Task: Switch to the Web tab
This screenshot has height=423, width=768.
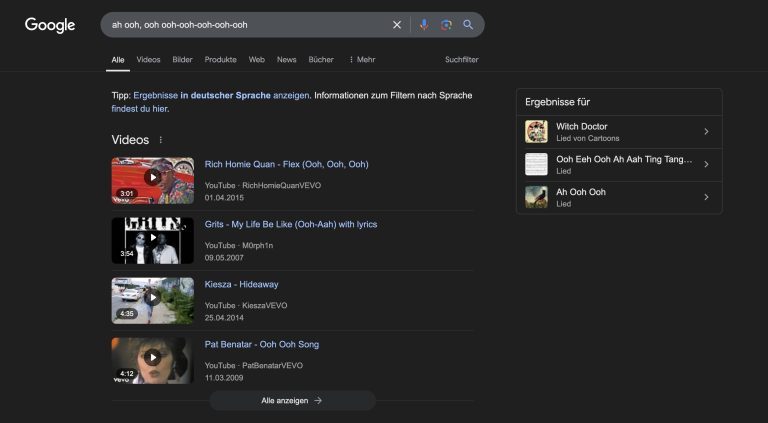Action: (x=257, y=60)
